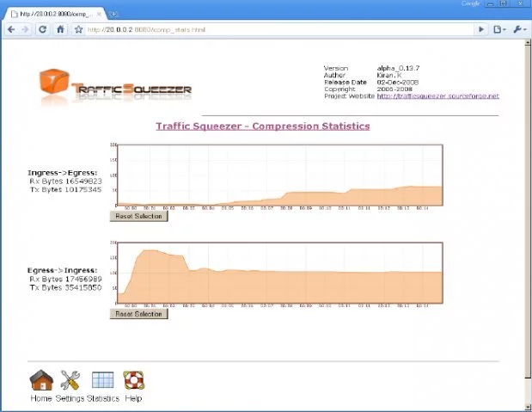Click the browser home button

(x=60, y=29)
